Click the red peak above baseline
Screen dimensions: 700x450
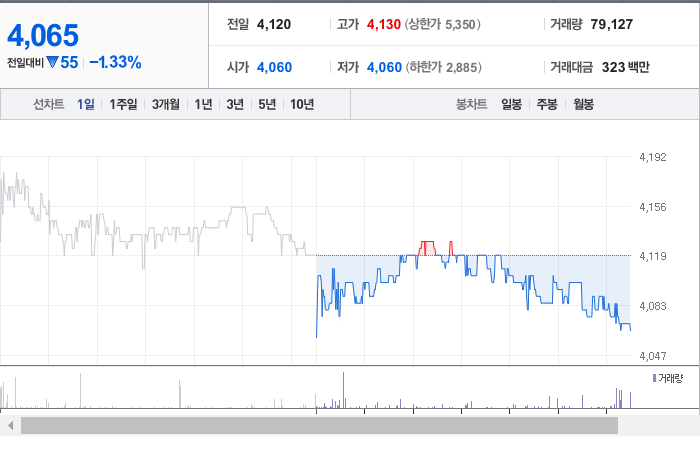tap(427, 248)
